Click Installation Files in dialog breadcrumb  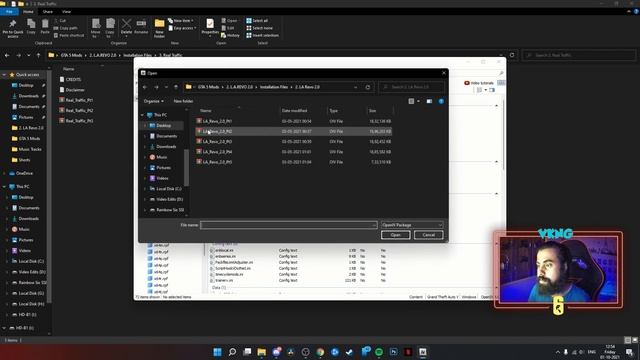pos(274,87)
